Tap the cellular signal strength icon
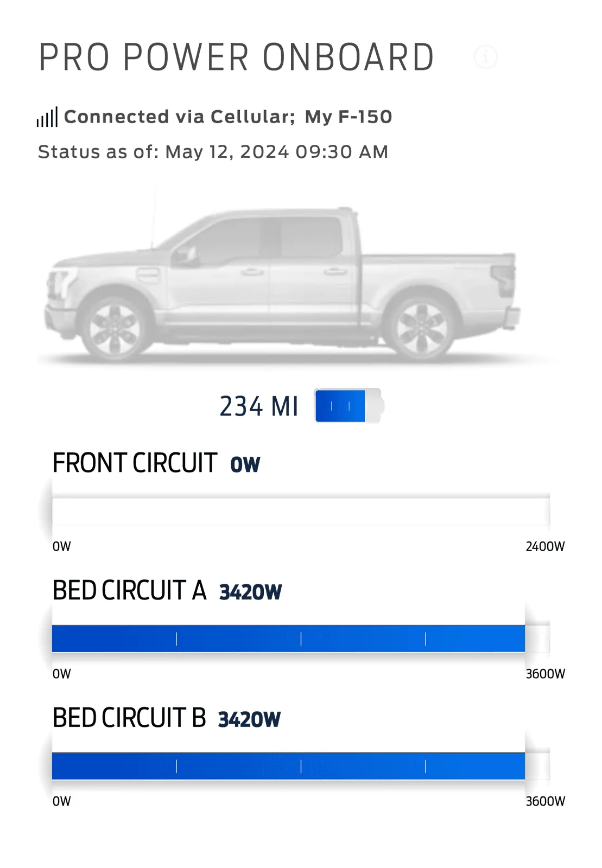602x868 pixels. click(x=47, y=117)
